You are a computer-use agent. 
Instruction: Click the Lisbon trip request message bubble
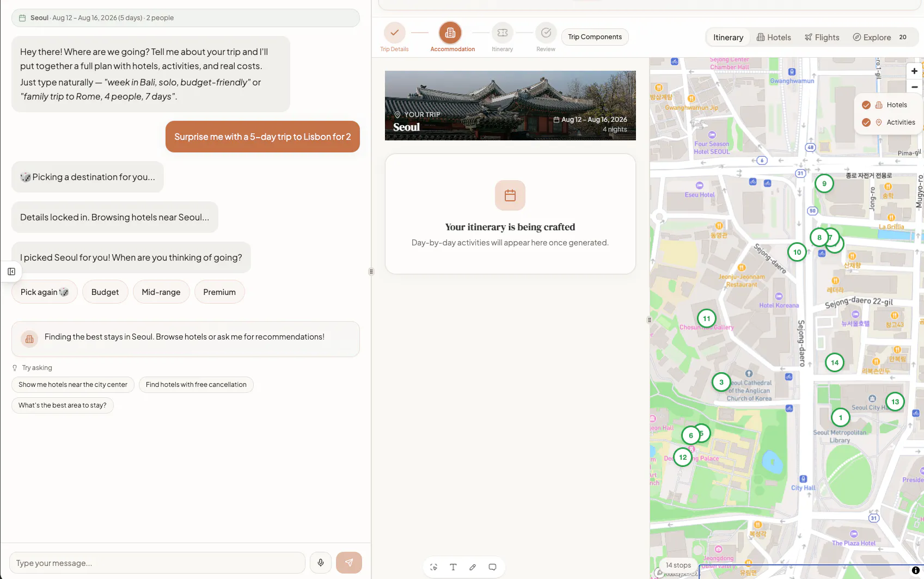262,137
